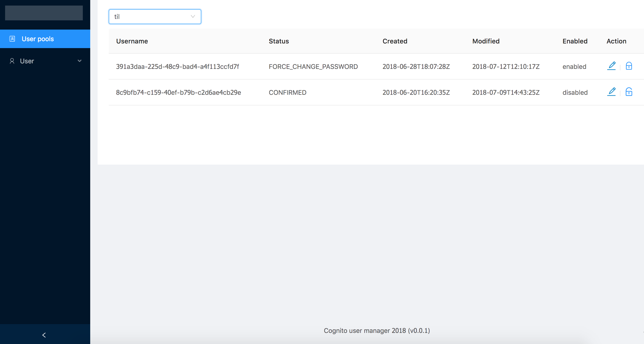Collapse sidebar with bottom left arrow
The image size is (644, 344).
(x=44, y=335)
